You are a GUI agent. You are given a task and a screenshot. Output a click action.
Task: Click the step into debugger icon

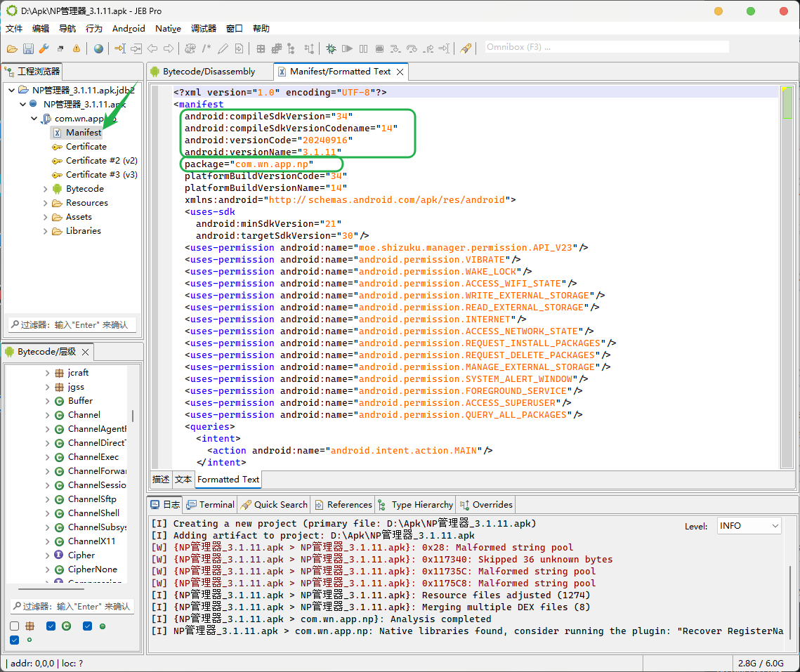pos(395,48)
